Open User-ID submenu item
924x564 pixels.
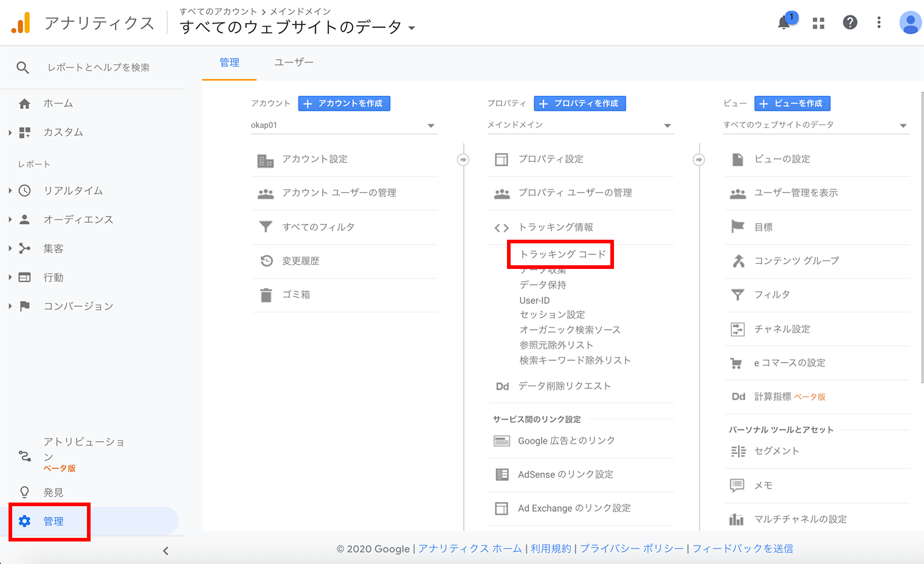(534, 301)
